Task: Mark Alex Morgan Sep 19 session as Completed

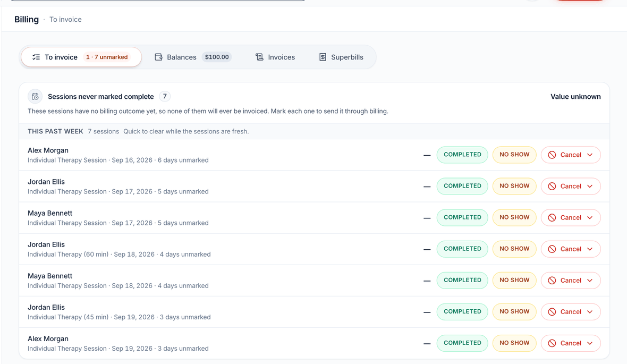Action: [462, 343]
